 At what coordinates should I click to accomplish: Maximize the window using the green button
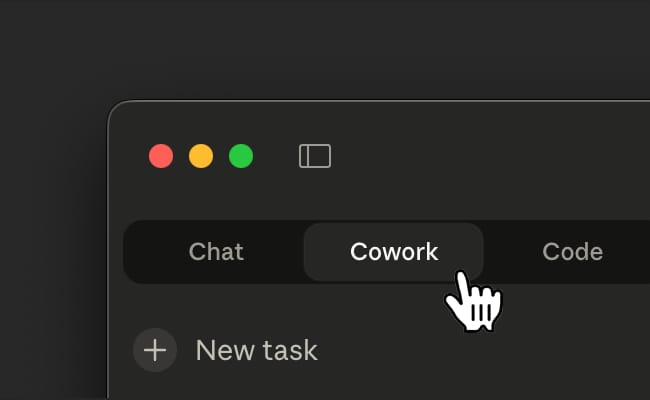tap(241, 156)
